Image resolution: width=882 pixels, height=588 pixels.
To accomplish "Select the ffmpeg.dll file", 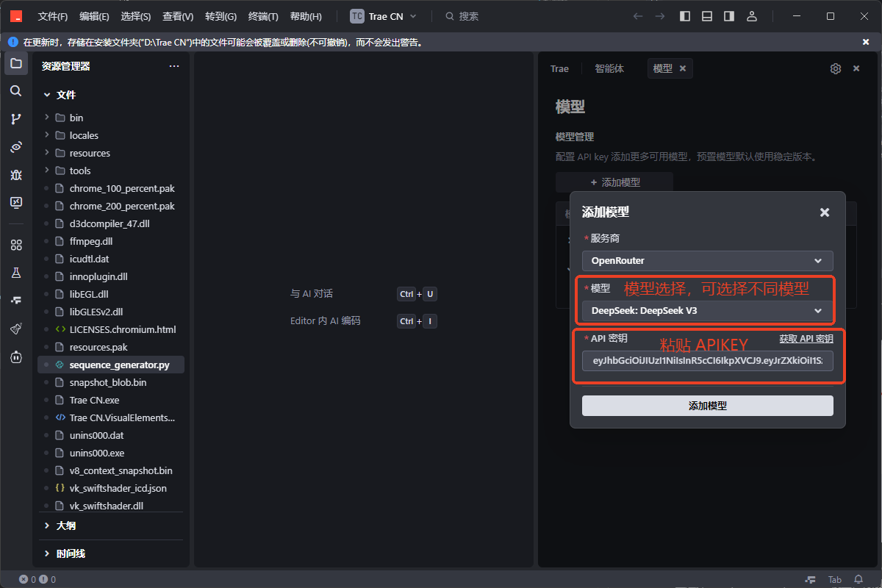I will tap(111, 241).
